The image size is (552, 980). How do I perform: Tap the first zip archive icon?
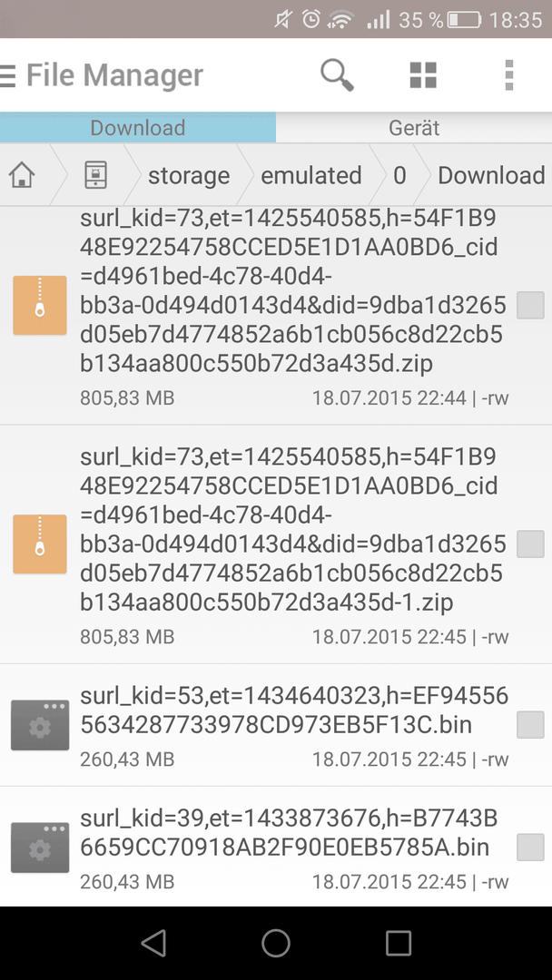40,305
